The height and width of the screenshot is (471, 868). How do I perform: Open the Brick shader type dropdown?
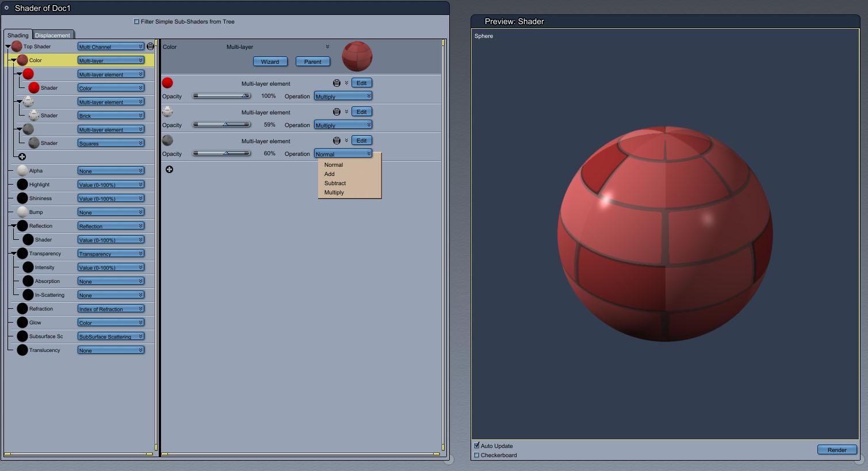coord(110,116)
